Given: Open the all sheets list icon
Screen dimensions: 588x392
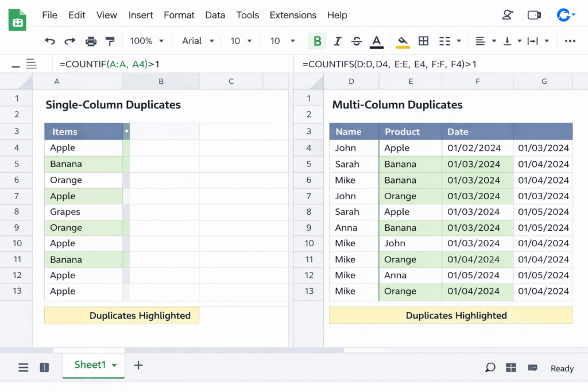Looking at the screenshot, I should tap(24, 368).
